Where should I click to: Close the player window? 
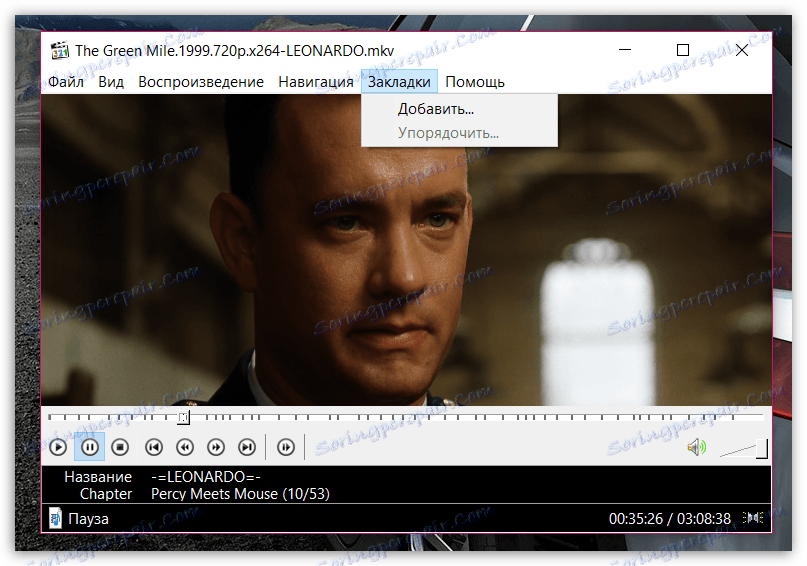(742, 50)
